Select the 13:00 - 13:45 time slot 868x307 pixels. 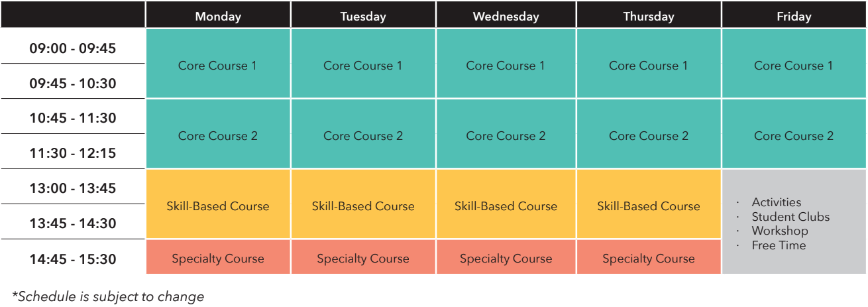pyautogui.click(x=73, y=188)
